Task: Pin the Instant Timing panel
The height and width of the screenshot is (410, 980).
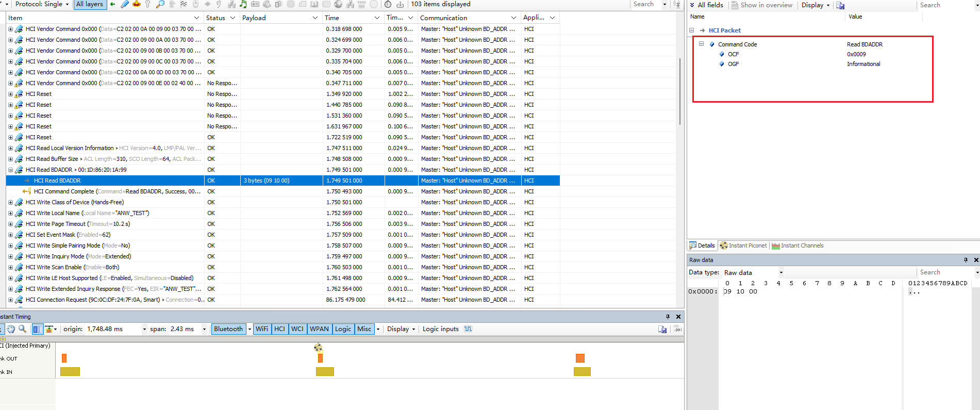Action: (x=668, y=317)
